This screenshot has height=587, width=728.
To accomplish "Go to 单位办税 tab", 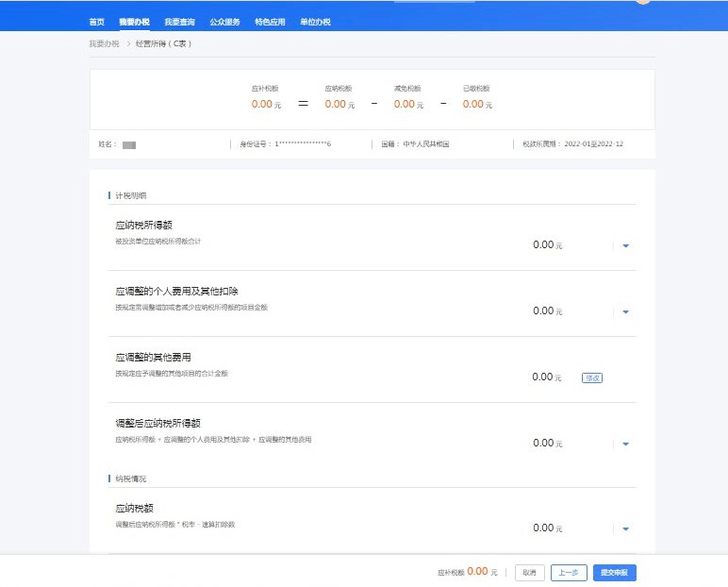I will pyautogui.click(x=315, y=22).
